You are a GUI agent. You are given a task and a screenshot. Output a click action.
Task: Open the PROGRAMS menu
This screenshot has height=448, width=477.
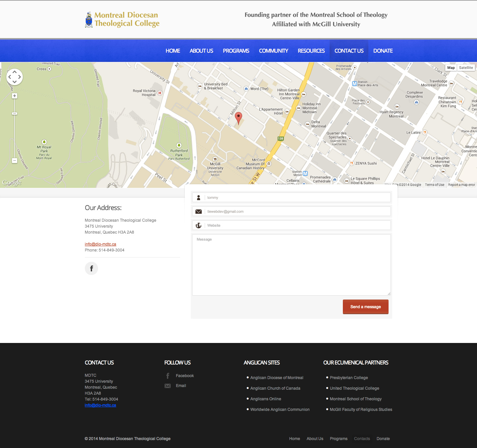[x=236, y=51]
